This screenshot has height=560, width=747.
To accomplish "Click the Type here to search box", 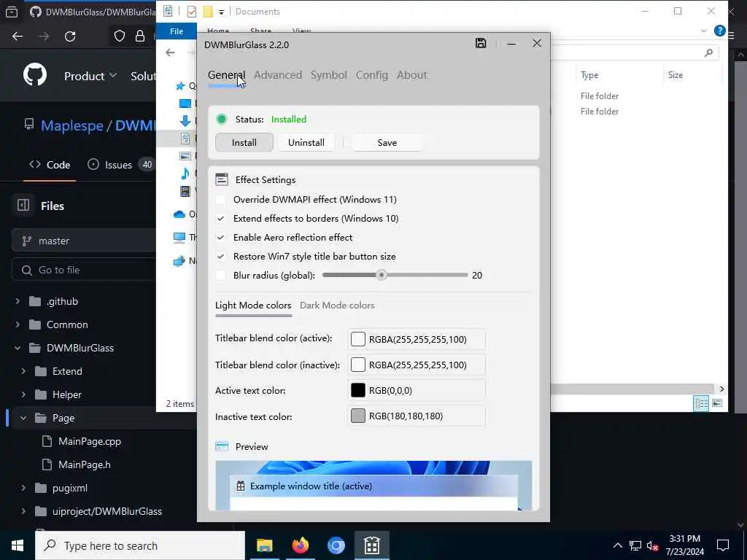I will (x=140, y=545).
